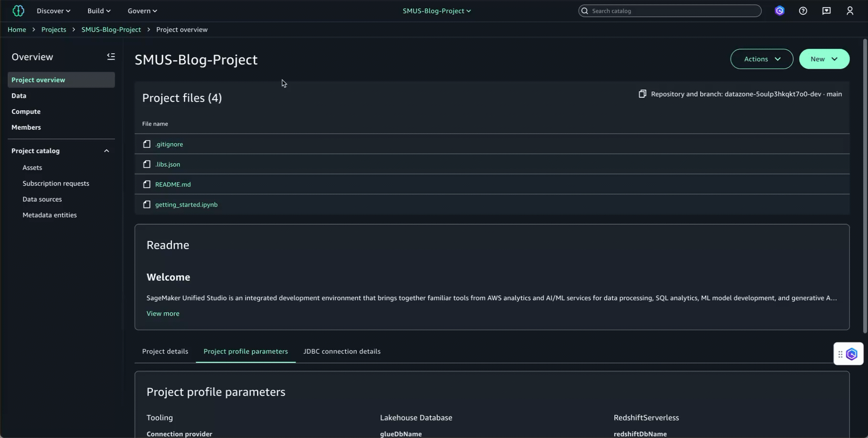Click the page vertical scrollbar
Screen dimensions: 868x438
pos(865,186)
